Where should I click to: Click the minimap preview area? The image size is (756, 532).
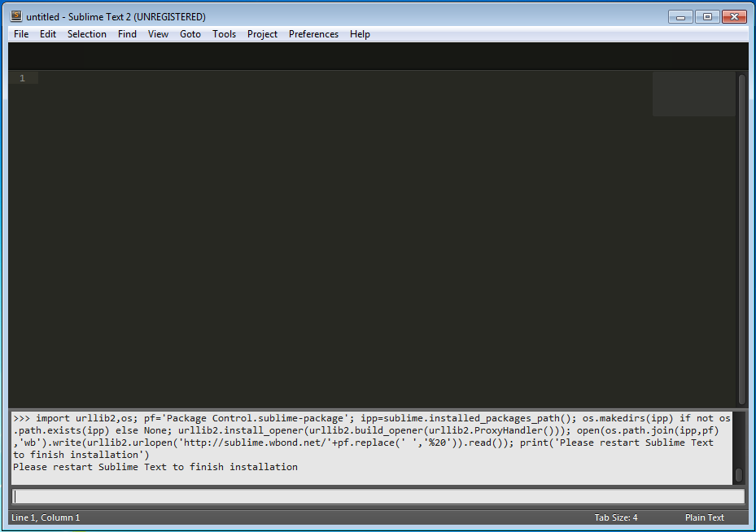(694, 94)
